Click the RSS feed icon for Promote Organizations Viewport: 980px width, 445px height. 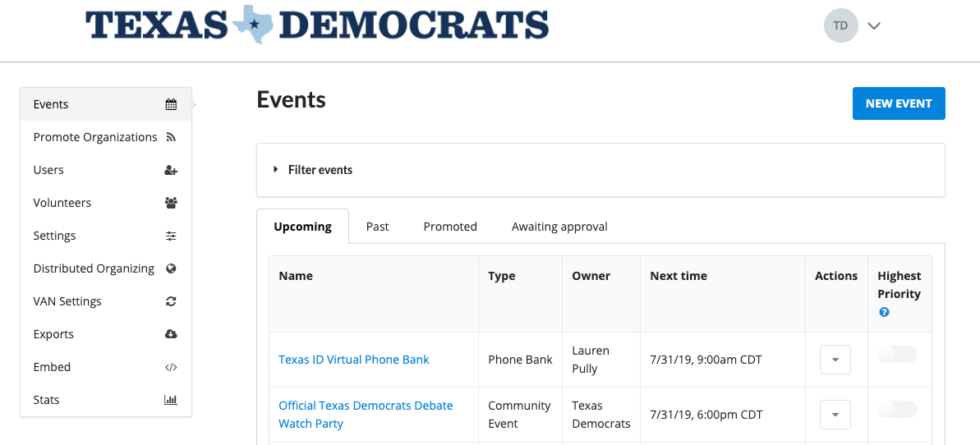pyautogui.click(x=171, y=137)
